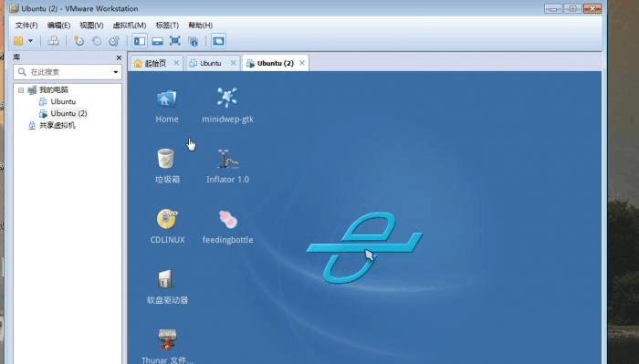Screen dimensions: 639x364
Task: Open the 编辑(E) menu
Action: tap(58, 26)
